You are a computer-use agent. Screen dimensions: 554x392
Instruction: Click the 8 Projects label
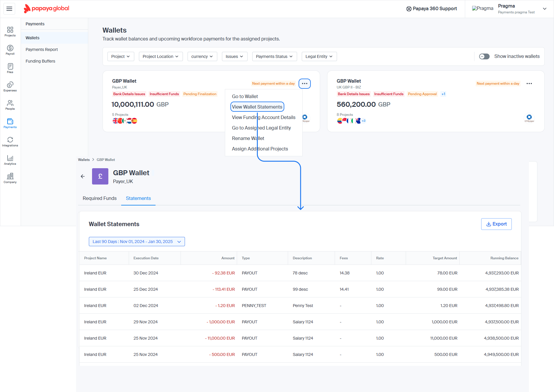click(345, 115)
